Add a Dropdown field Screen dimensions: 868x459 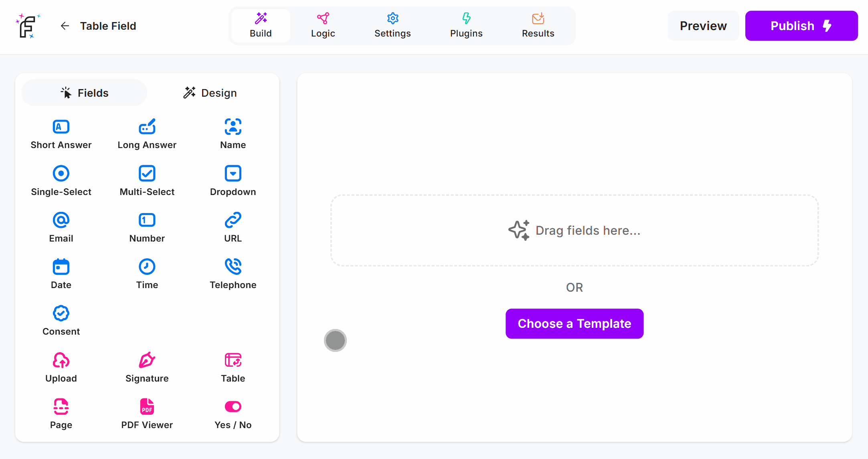point(233,180)
